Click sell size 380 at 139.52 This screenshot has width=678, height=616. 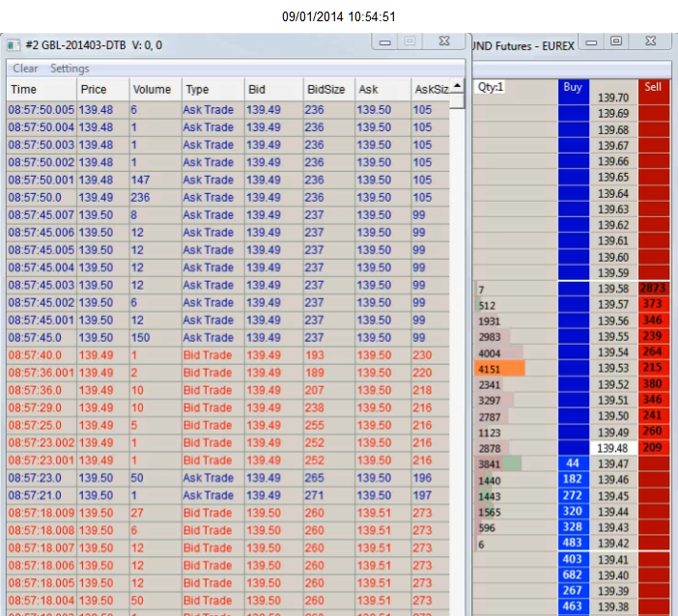pyautogui.click(x=653, y=384)
